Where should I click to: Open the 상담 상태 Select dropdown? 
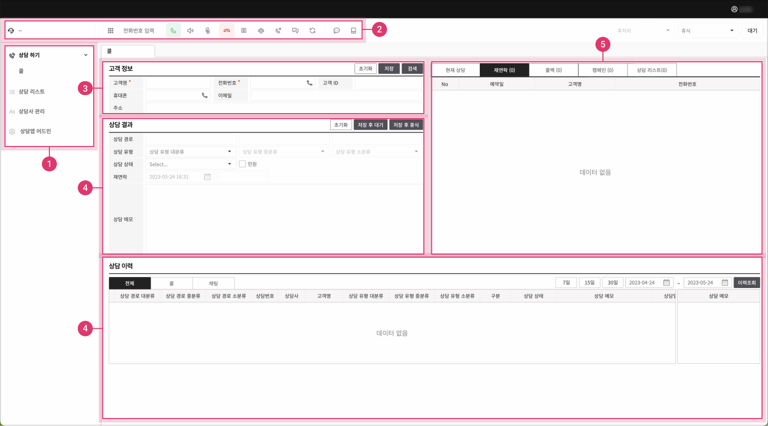tap(189, 164)
